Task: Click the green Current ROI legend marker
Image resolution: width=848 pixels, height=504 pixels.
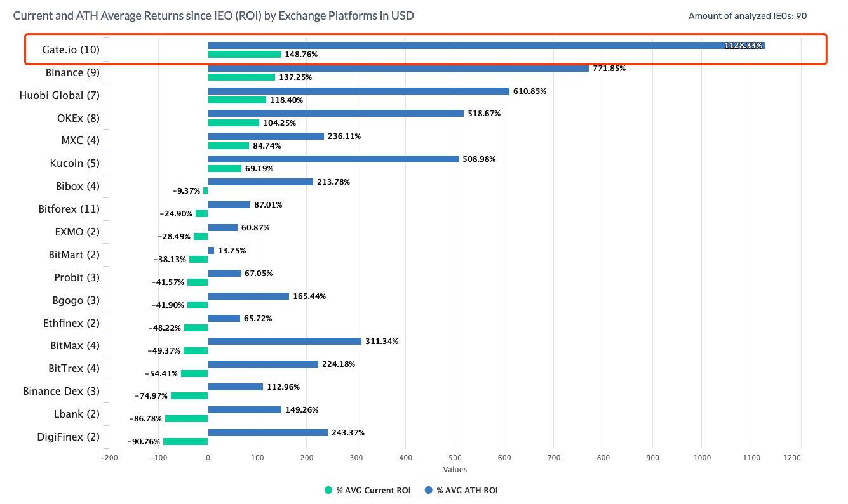Action: 328,490
